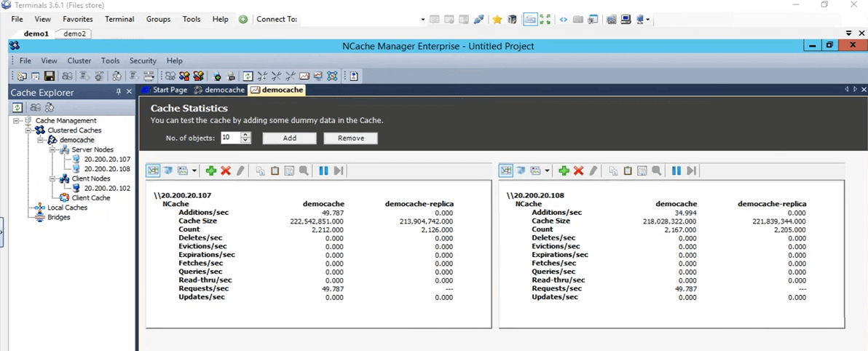The image size is (868, 351).
Task: Open the Terminal menu in Terminals
Action: (119, 19)
